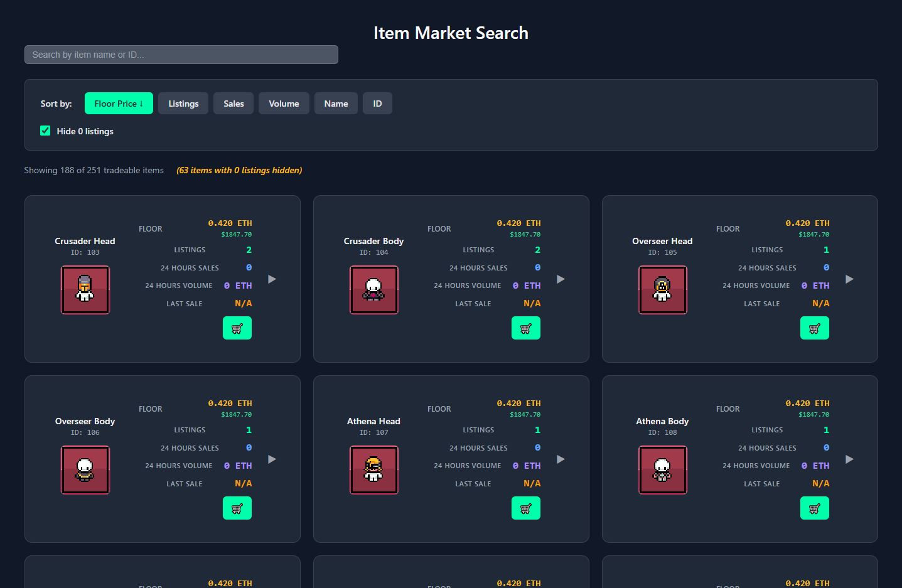Click the Overseer Head shopping cart button
The width and height of the screenshot is (902, 588).
814,328
